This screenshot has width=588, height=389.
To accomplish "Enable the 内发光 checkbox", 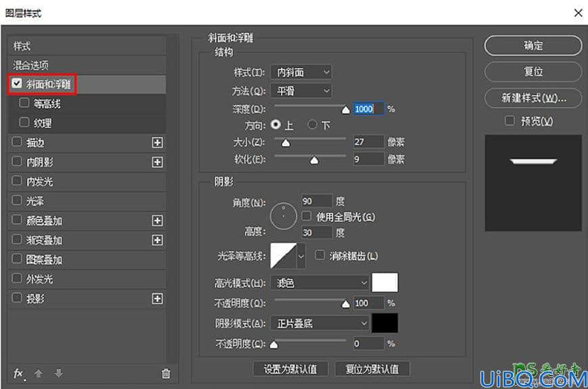I will tap(17, 180).
